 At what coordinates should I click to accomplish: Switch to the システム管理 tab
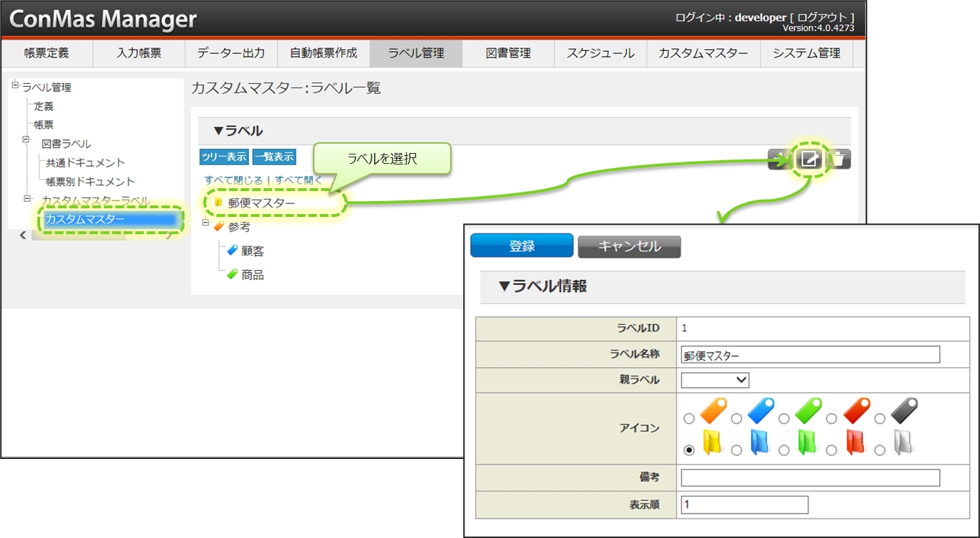(x=806, y=53)
